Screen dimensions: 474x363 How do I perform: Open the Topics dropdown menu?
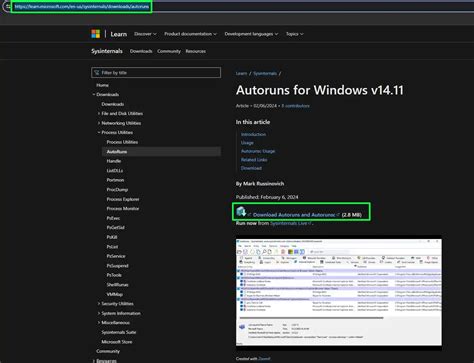tap(295, 34)
